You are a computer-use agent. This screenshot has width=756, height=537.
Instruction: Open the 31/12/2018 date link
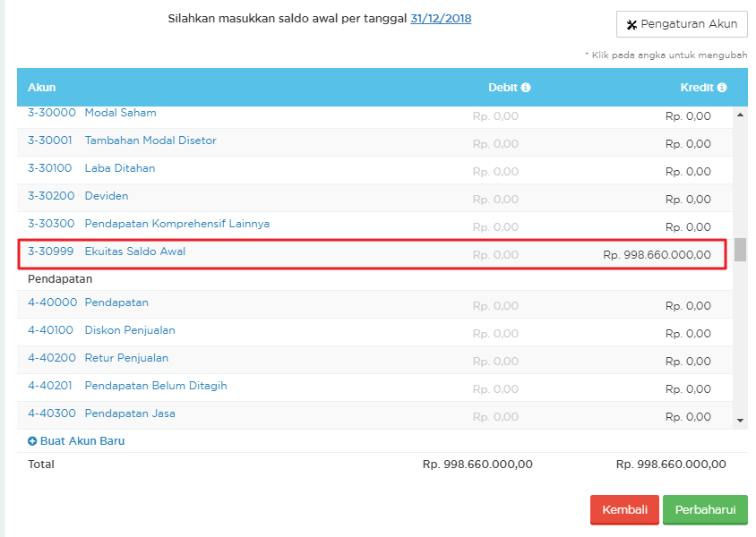pyautogui.click(x=441, y=19)
